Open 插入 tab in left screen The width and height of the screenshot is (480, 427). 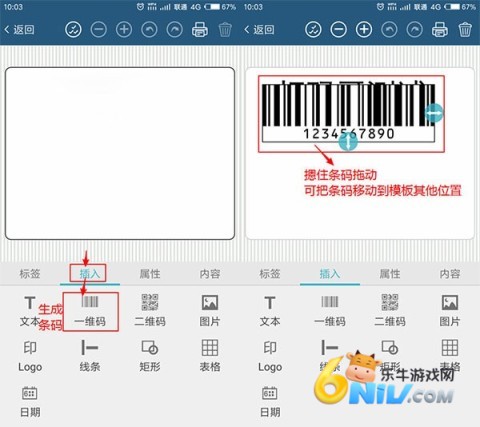90,274
